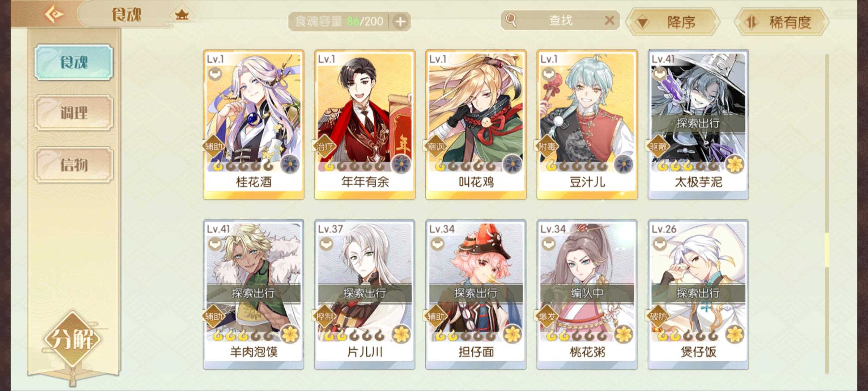Tap the blue flower badge on 桂花酒
The height and width of the screenshot is (391, 868).
click(x=290, y=165)
